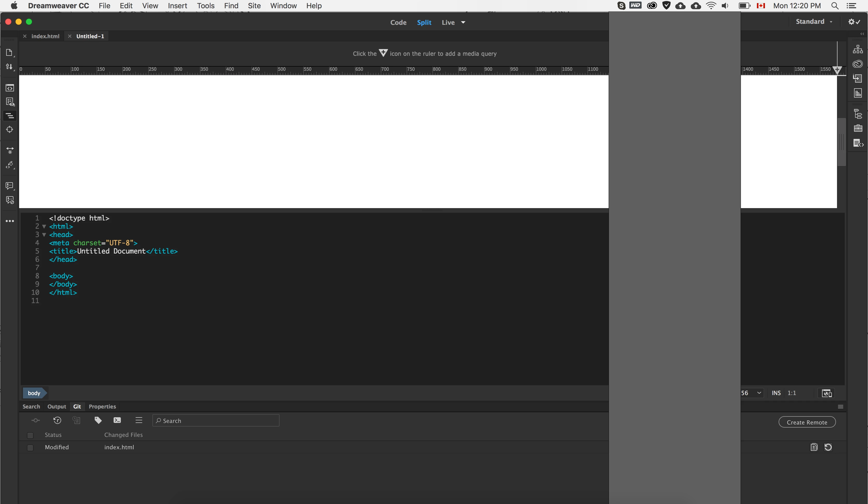Click the media query ruler marker
Screen dimensions: 868x504
(837, 70)
